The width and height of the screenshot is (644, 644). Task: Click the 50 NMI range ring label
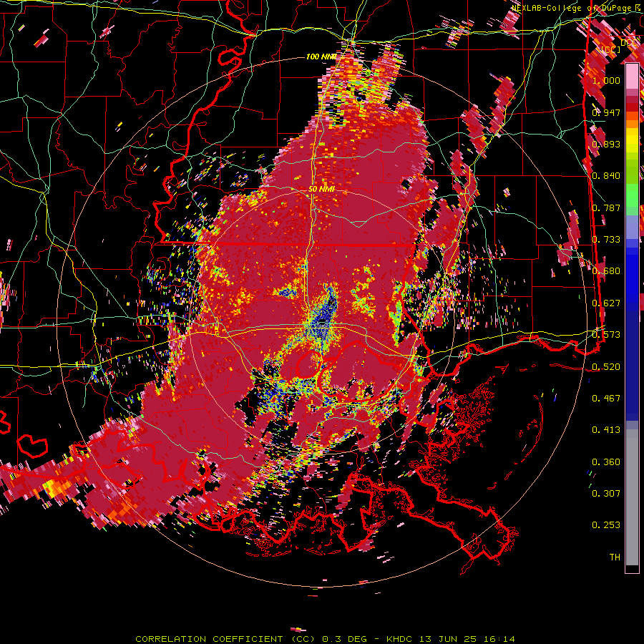(x=321, y=190)
